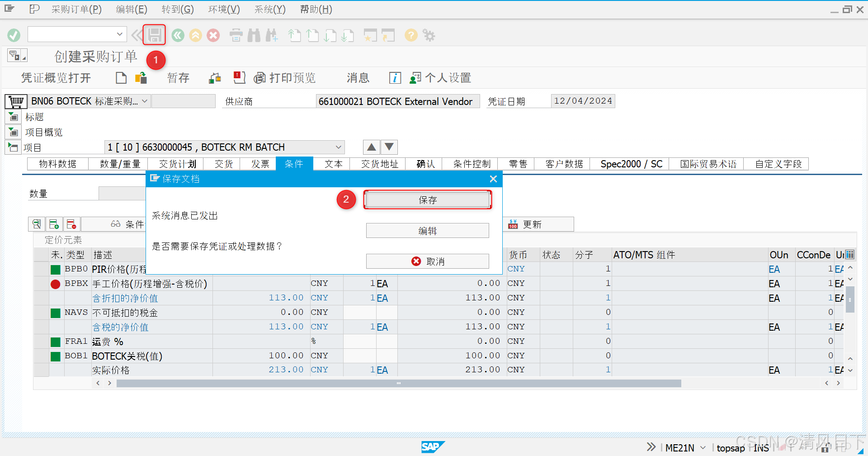Click the shopping cart order type icon

(x=16, y=101)
